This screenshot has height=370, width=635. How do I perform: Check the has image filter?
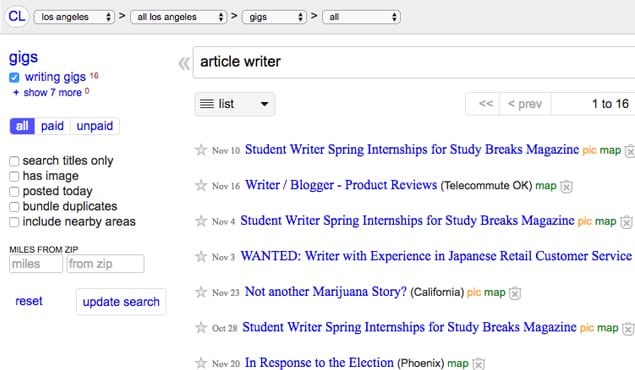pyautogui.click(x=14, y=176)
